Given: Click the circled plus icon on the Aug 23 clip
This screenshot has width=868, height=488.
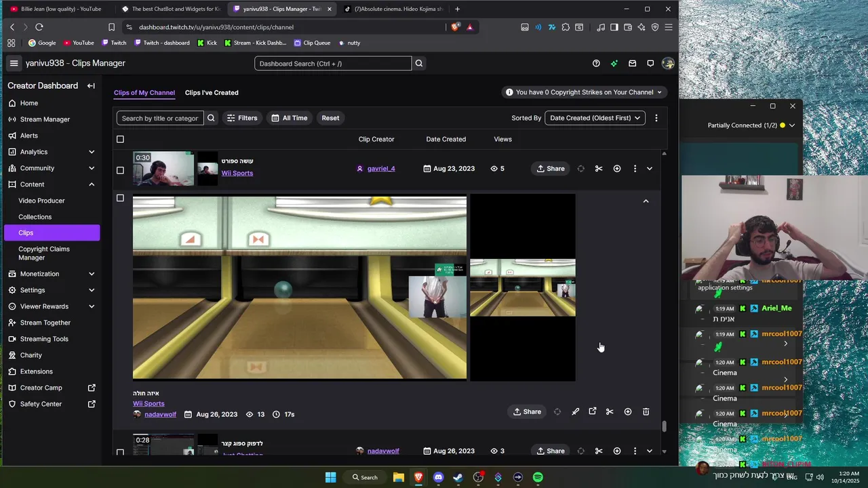Looking at the screenshot, I should tap(617, 168).
